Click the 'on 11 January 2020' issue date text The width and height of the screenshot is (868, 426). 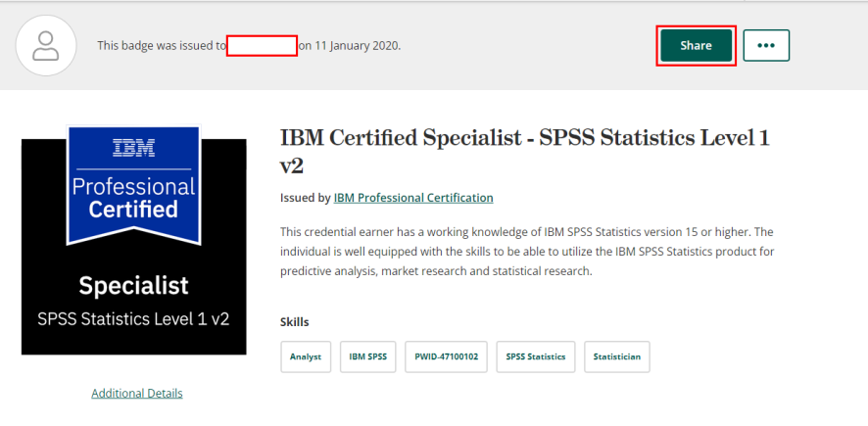[x=350, y=46]
